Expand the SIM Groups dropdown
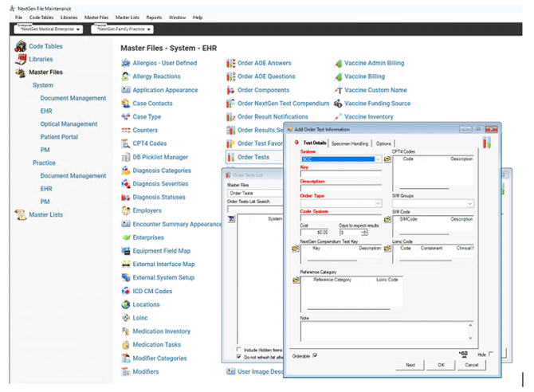Screen dimensions: 534x392 469,203
